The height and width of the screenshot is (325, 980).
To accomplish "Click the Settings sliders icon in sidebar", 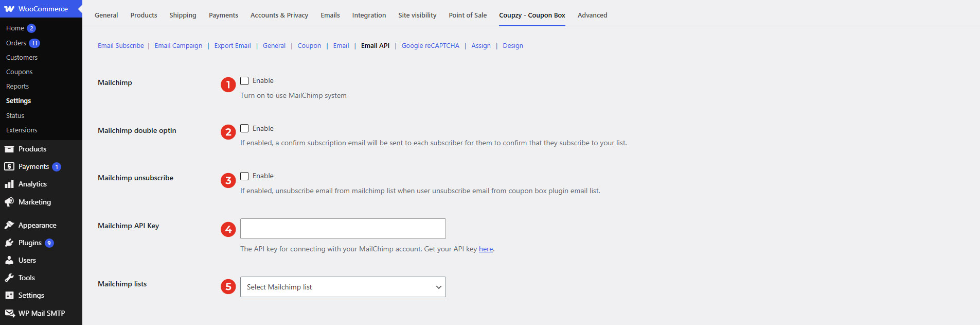I will pos(9,295).
